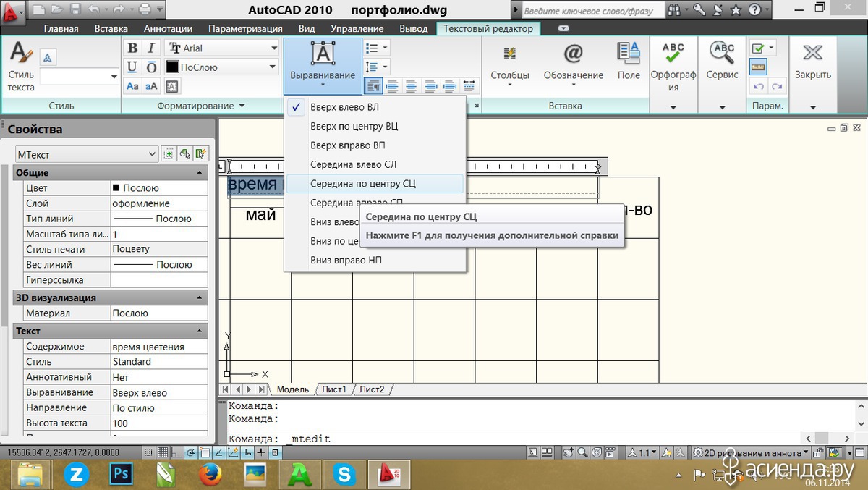Click the Орфография spell check button
The height and width of the screenshot is (490, 868).
click(x=673, y=67)
